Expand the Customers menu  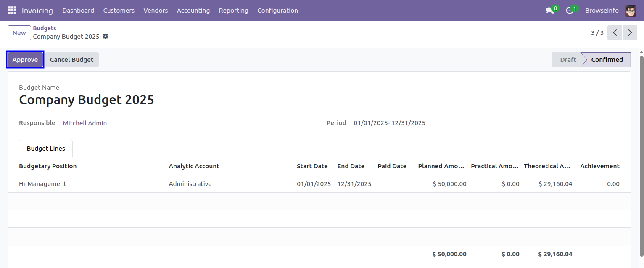coord(119,11)
